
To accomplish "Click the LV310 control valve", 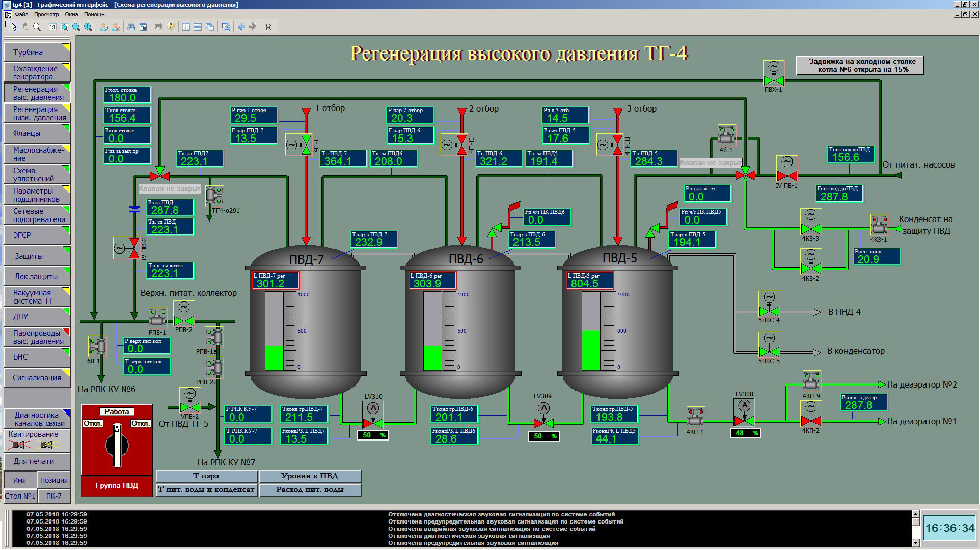I will 373,416.
